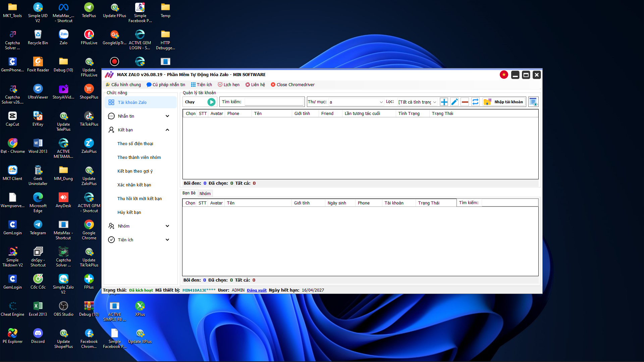The image size is (644, 362).
Task: Open the XPlus desktop icon
Action: tap(140, 309)
